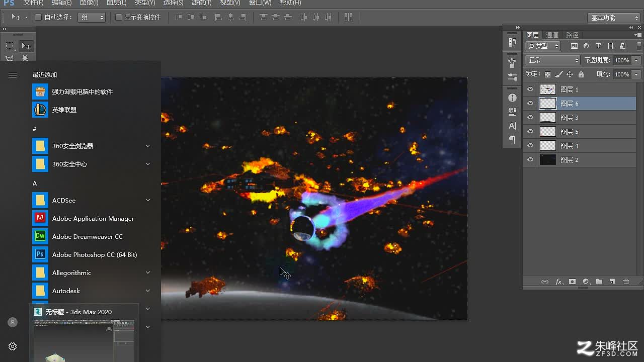Open the History panel icon
This screenshot has height=362, width=644.
click(512, 43)
